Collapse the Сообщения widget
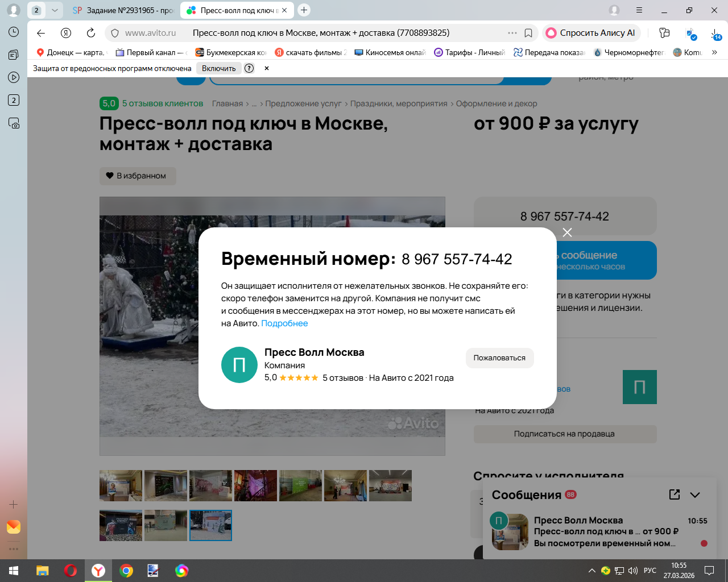Viewport: 728px width, 582px height. [695, 495]
